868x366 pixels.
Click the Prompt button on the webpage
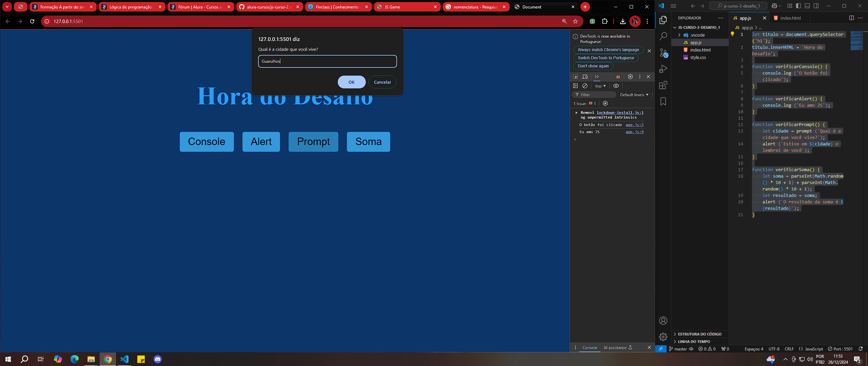[313, 141]
